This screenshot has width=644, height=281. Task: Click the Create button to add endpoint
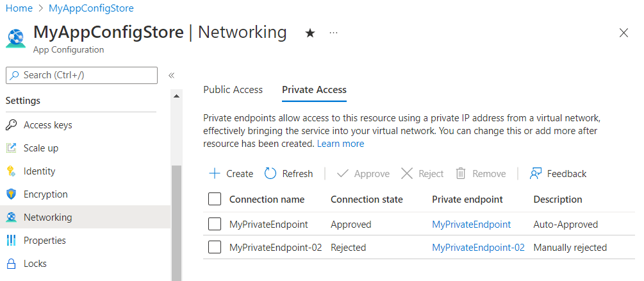tap(231, 174)
